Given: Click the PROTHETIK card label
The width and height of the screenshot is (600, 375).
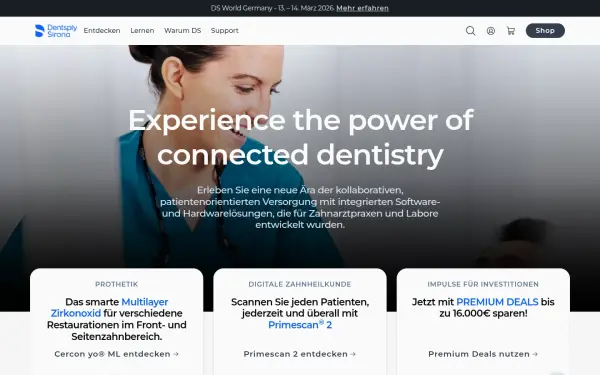Looking at the screenshot, I should point(116,284).
